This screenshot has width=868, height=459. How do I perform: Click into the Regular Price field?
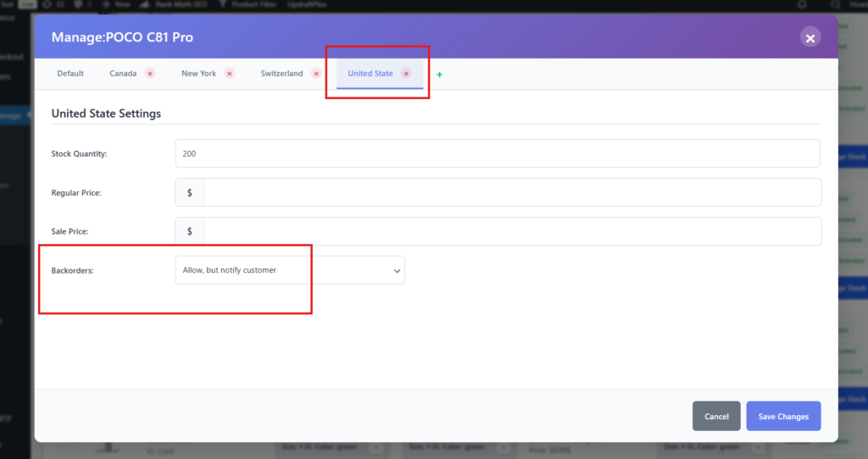coord(513,192)
